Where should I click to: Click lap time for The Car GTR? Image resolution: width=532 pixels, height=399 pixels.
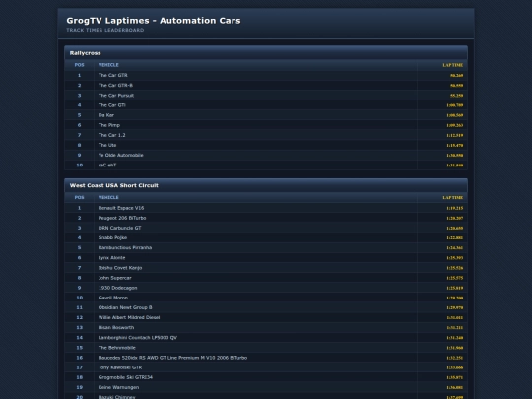point(457,75)
